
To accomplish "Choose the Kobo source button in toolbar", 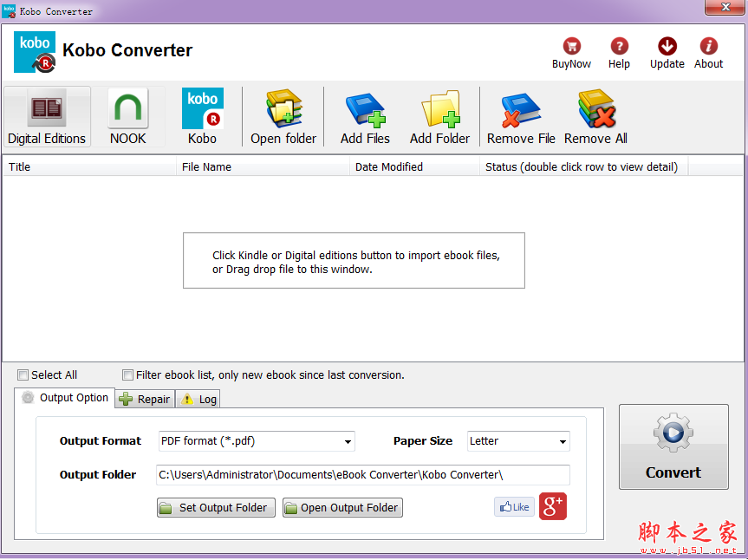I will [x=202, y=117].
